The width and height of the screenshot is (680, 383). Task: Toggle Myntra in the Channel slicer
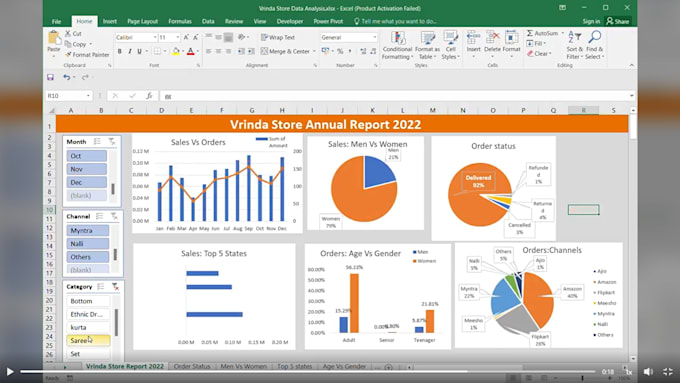pyautogui.click(x=88, y=230)
